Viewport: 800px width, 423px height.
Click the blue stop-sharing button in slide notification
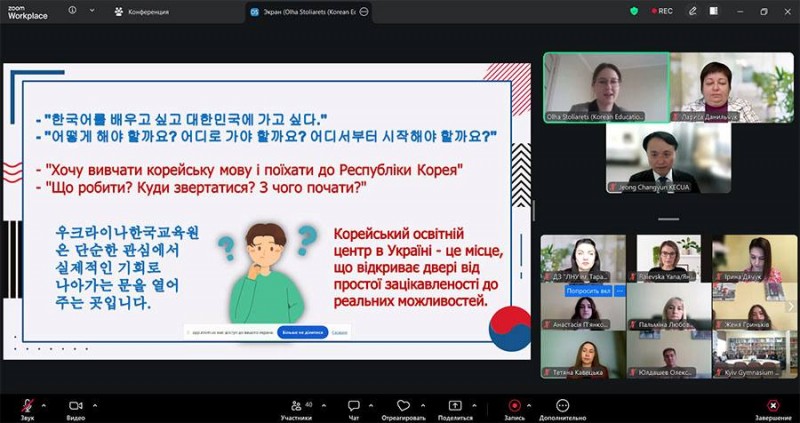tap(303, 332)
